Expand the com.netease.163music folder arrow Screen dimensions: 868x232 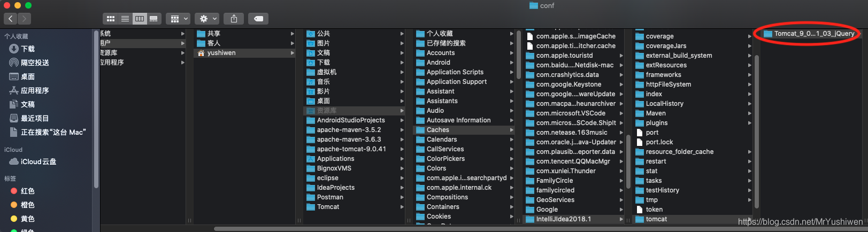coord(621,133)
